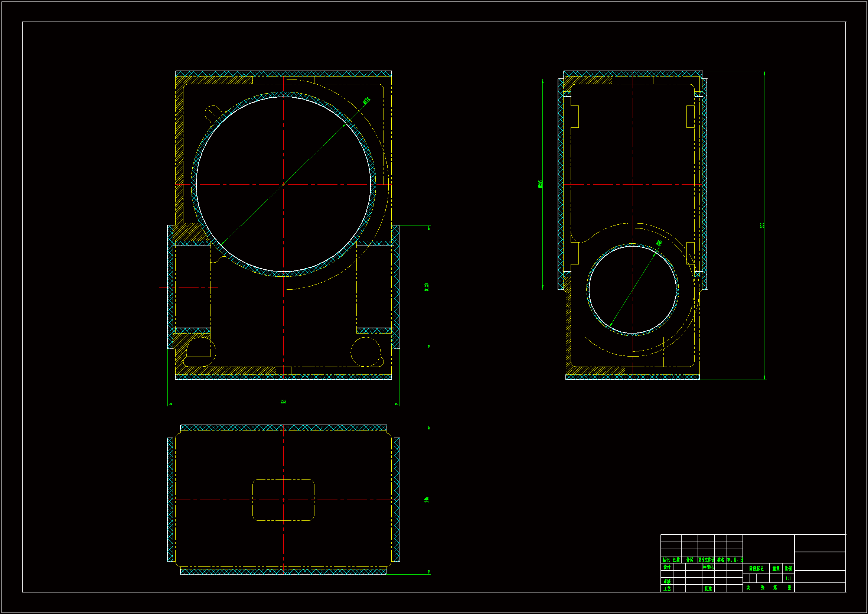Click the tall dimension left of side view
Screen dimensions: 868x614
541,184
